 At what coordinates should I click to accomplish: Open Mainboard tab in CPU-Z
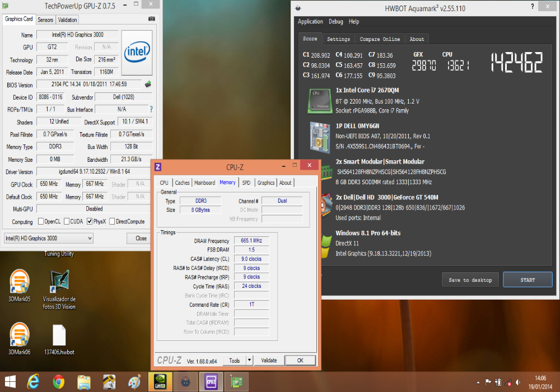tap(204, 183)
